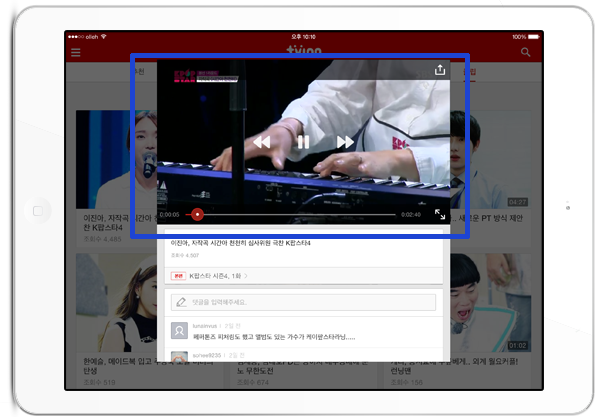Open 한예슬 메이드복 video thumbnail
Viewport: 595px width, 417px height.
point(116,302)
